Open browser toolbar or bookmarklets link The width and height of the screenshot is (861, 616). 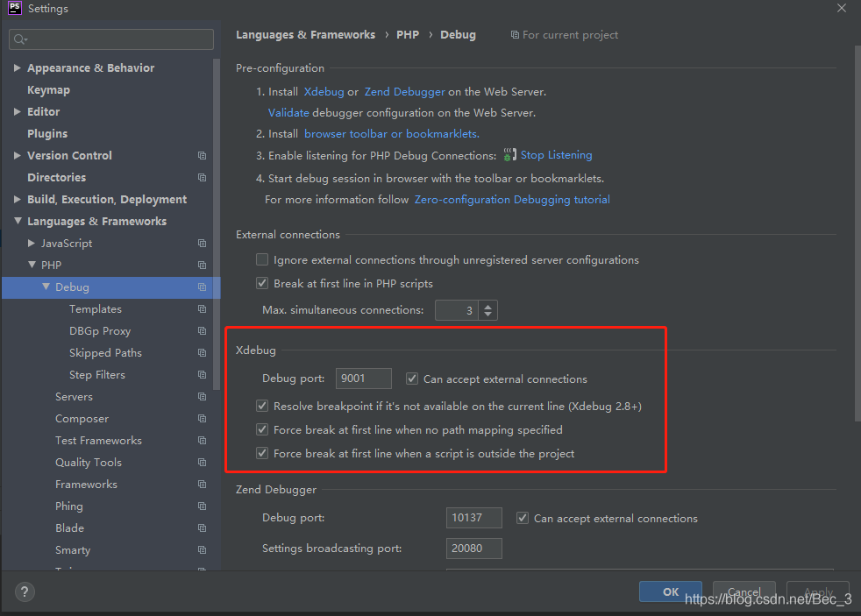(x=392, y=134)
